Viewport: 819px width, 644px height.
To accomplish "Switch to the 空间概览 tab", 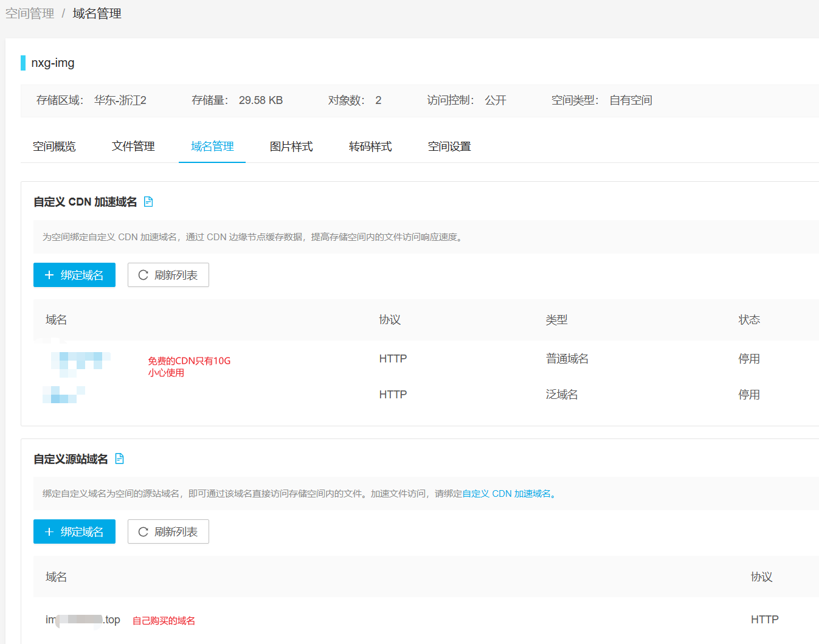I will 54,147.
